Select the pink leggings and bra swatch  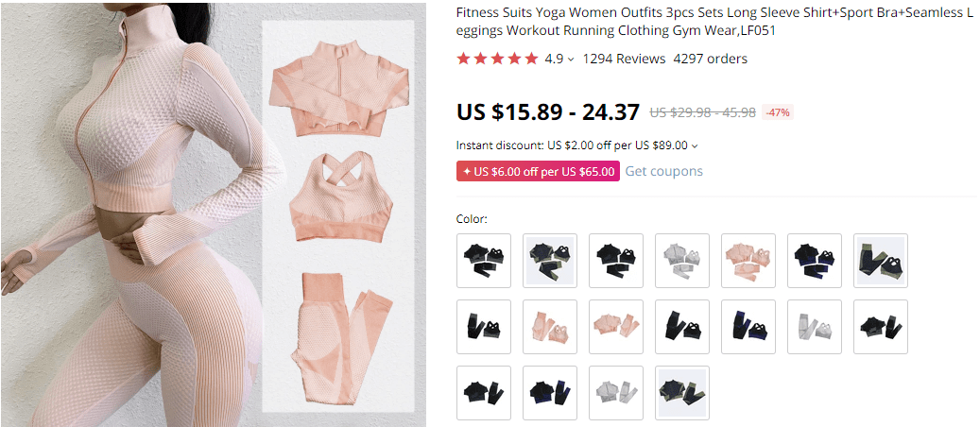(549, 327)
